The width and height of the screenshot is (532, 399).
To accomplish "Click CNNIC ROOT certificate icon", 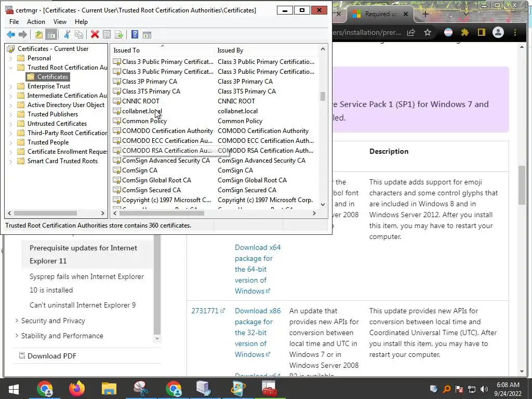I will 117,101.
